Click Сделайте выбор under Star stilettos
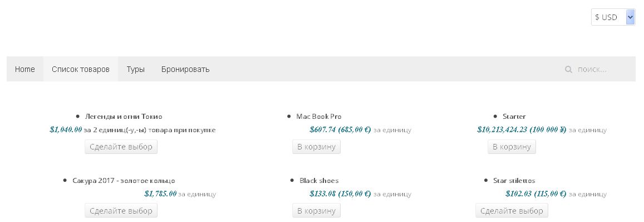The width and height of the screenshot is (644, 222). [512, 211]
